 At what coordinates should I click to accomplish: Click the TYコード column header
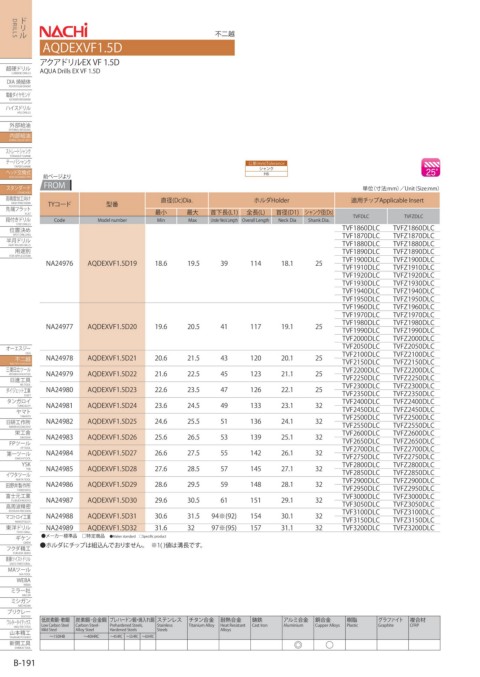(x=59, y=208)
